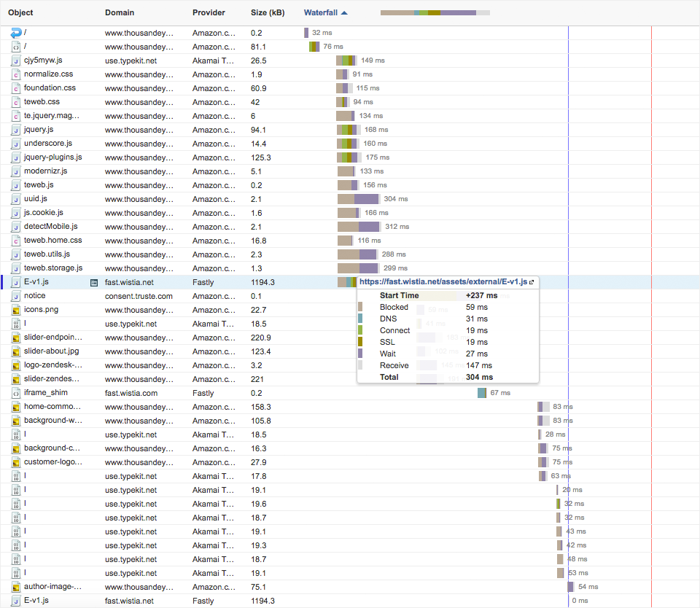The width and height of the screenshot is (700, 608).
Task: Click the waterfall bar for detectMobile.js
Action: point(358,227)
